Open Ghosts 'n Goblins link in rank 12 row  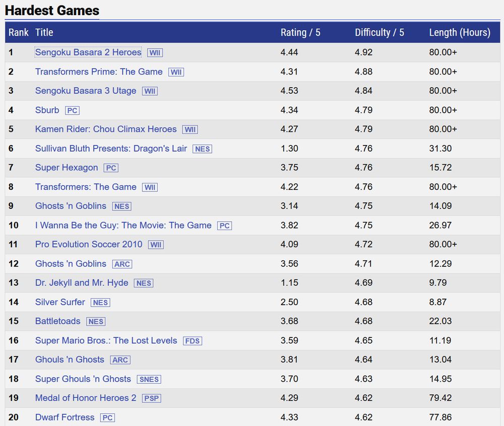point(71,263)
